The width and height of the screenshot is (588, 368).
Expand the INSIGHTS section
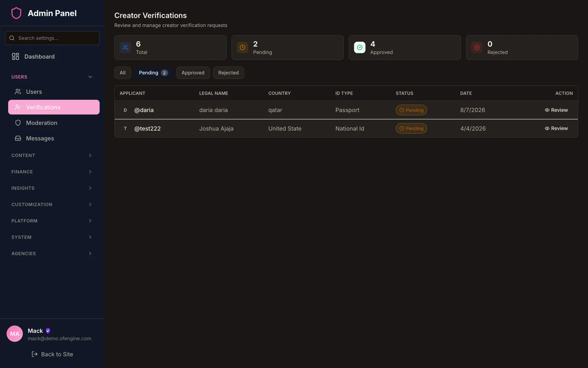(x=52, y=188)
